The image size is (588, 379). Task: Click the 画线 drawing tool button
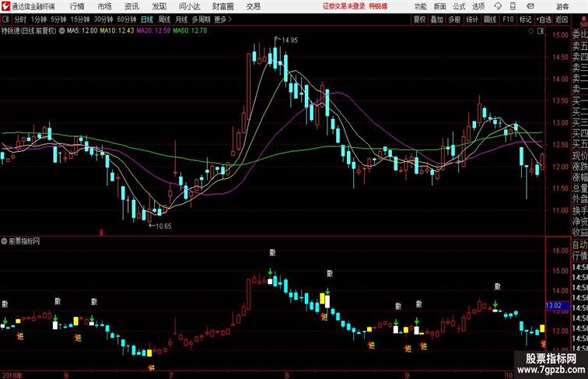[490, 19]
